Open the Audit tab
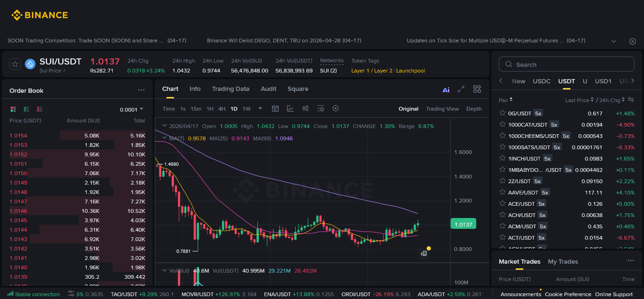The height and width of the screenshot is (299, 644). [269, 89]
